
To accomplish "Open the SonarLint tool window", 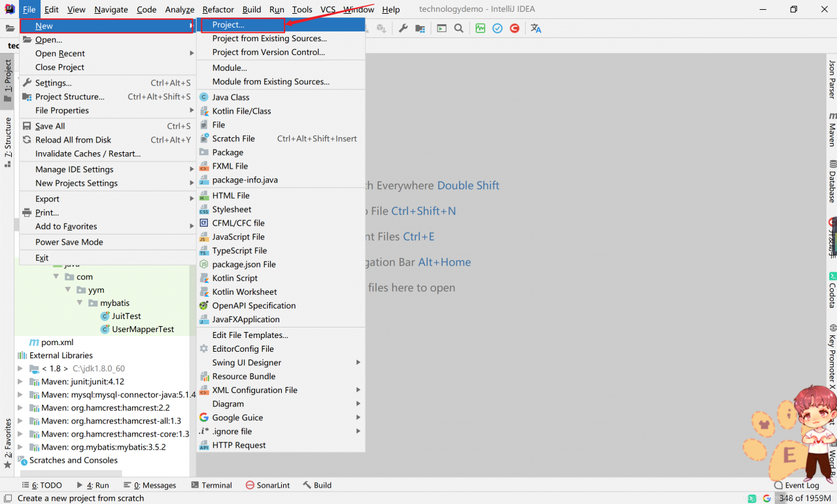I will point(267,485).
